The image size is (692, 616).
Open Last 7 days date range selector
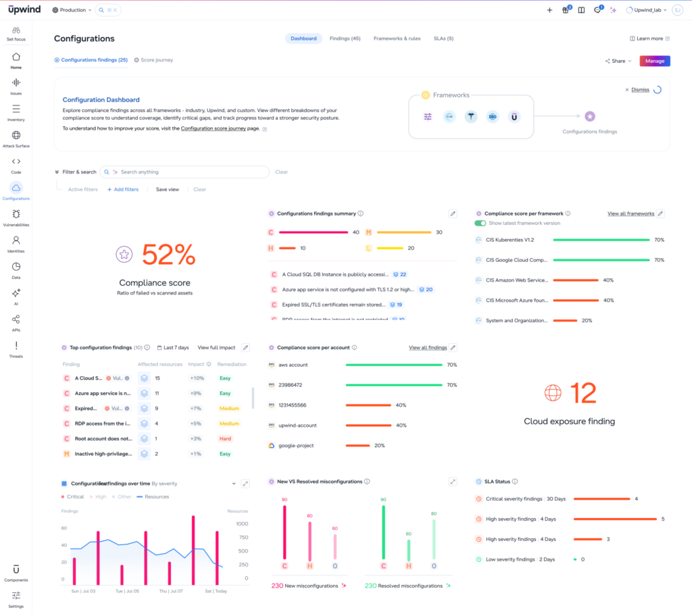pos(173,348)
